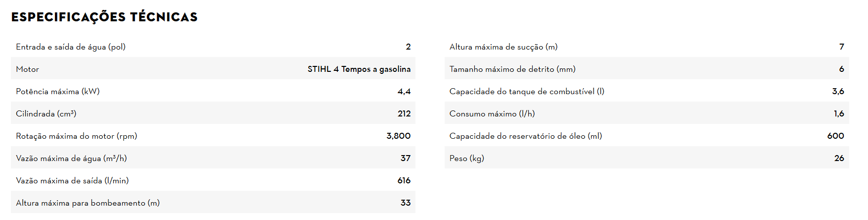Select the 3,800 rpm value
This screenshot has width=868, height=220.
(398, 136)
